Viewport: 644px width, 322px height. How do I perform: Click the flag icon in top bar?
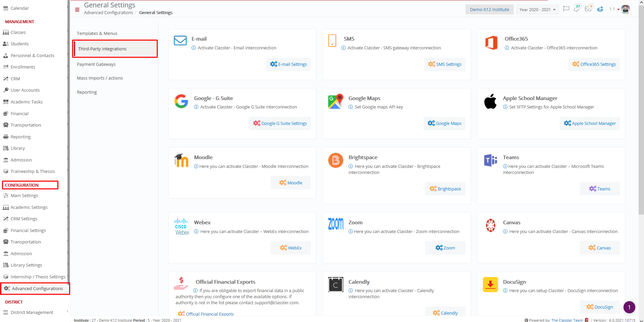point(566,9)
